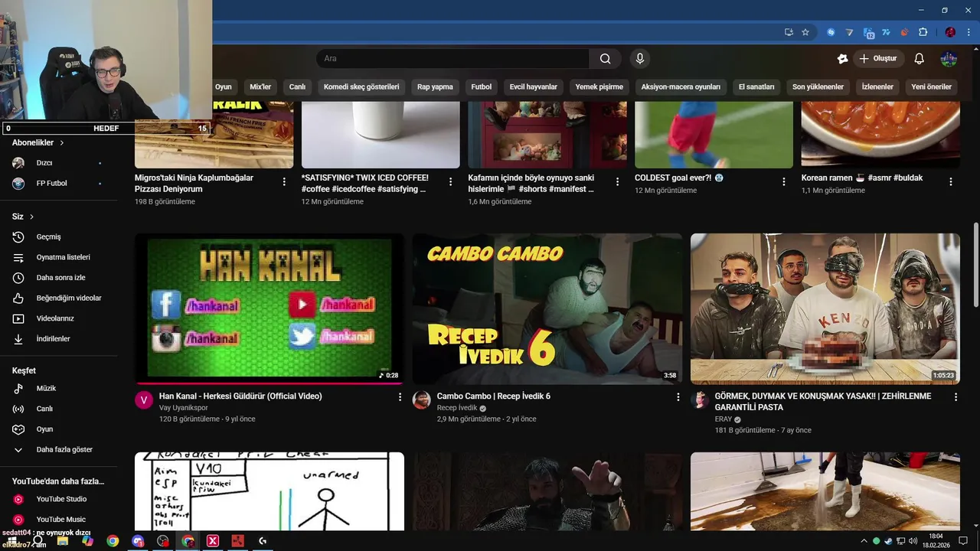Open Windows notification center icon
This screenshot has width=980, height=551.
tap(963, 541)
